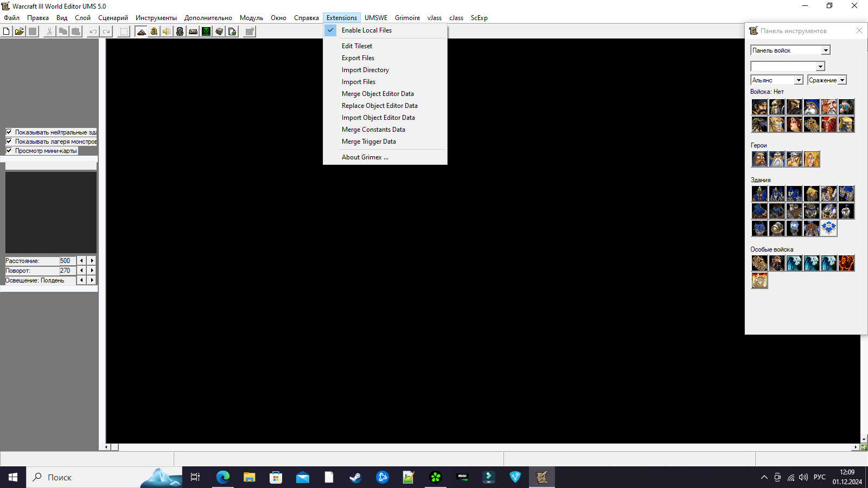The height and width of the screenshot is (488, 868).
Task: Choose Merge Object Editor Data entry
Action: pyautogui.click(x=385, y=94)
